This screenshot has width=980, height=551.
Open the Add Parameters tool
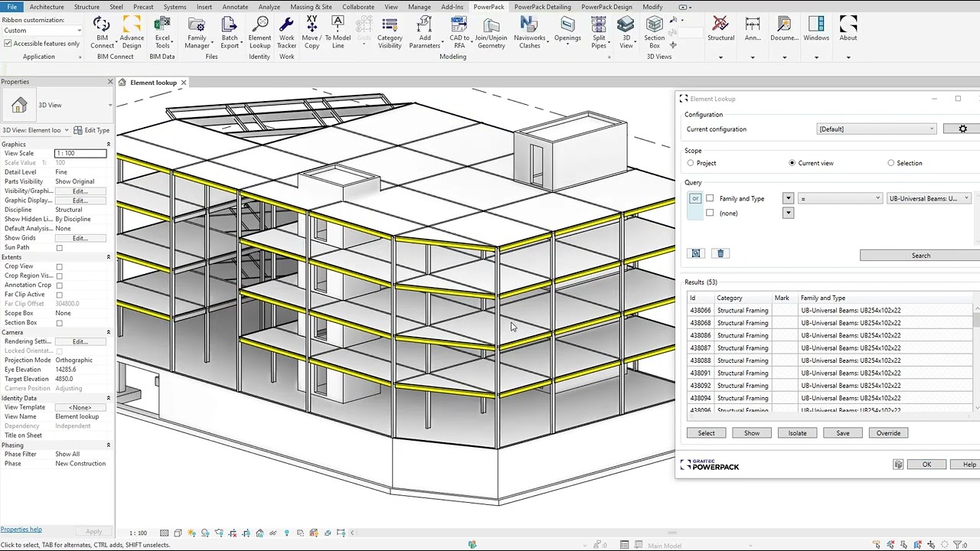pos(425,32)
